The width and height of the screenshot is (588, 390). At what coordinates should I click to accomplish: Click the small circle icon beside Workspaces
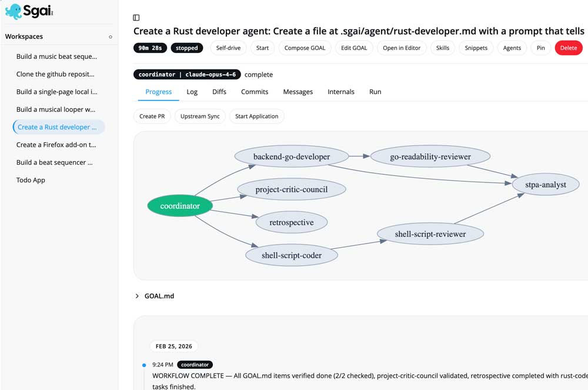[x=111, y=36]
